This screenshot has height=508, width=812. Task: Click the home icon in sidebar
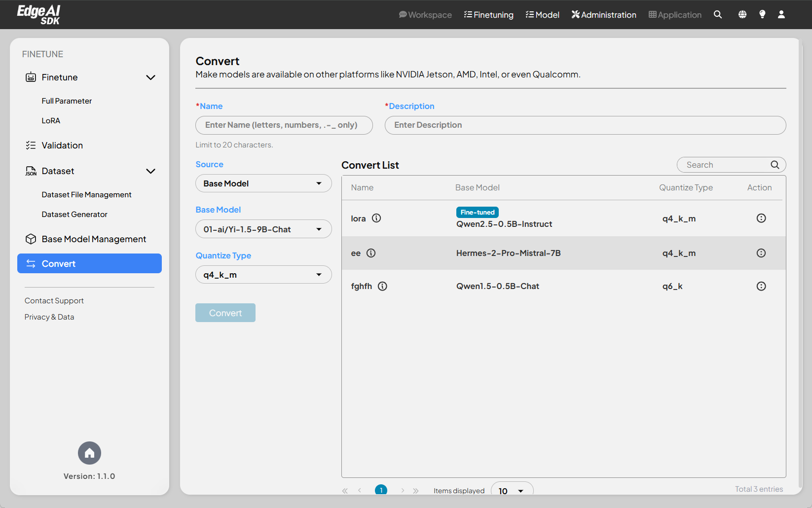click(89, 453)
